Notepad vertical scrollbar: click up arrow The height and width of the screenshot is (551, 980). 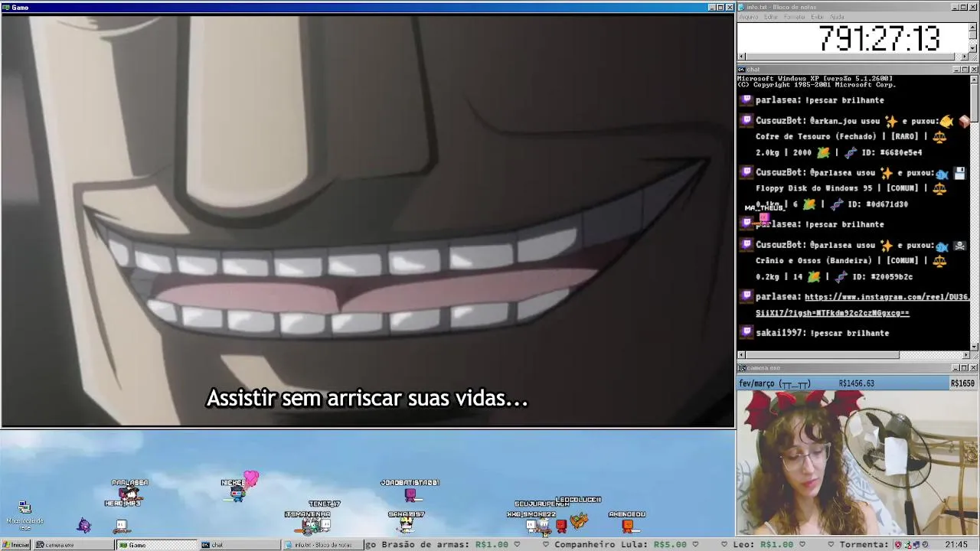(x=973, y=26)
